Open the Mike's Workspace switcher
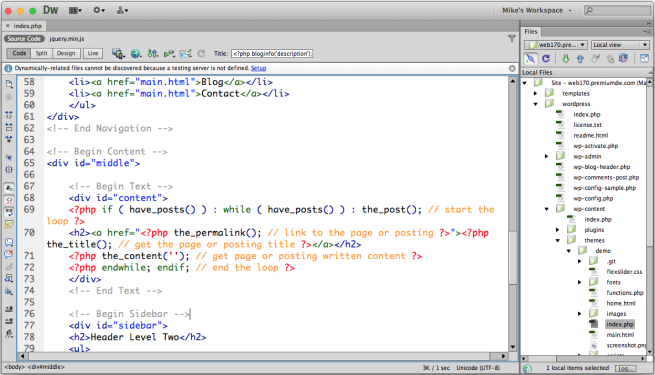This screenshot has height=375, width=655. (537, 10)
